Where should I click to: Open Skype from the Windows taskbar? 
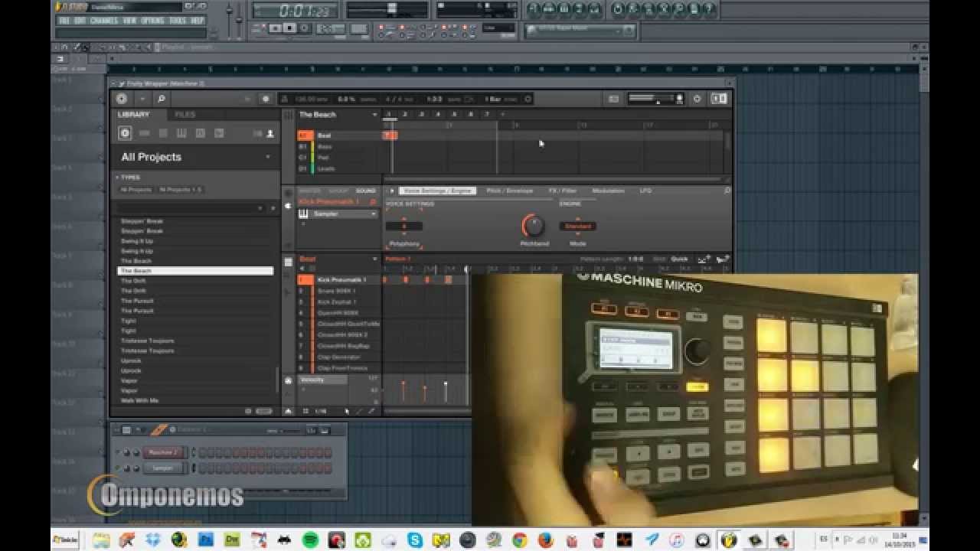point(415,540)
